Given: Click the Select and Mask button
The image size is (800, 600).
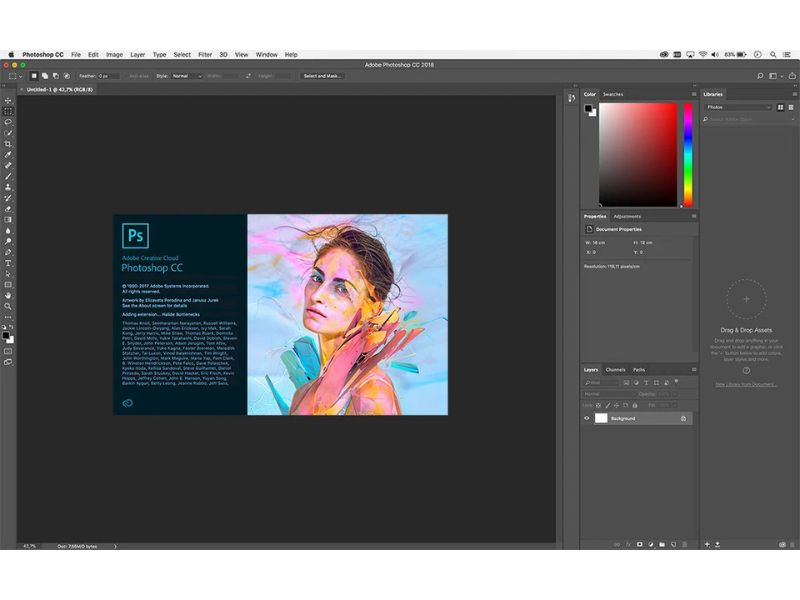Looking at the screenshot, I should click(322, 76).
